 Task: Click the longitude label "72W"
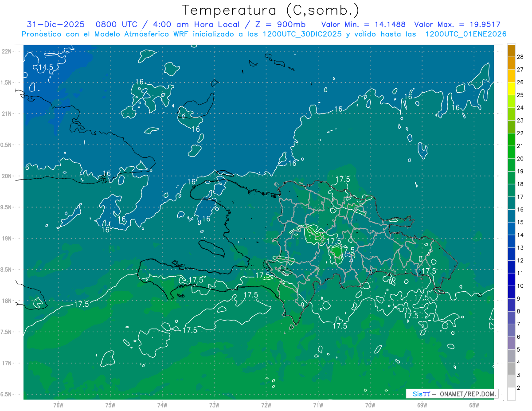click(266, 405)
